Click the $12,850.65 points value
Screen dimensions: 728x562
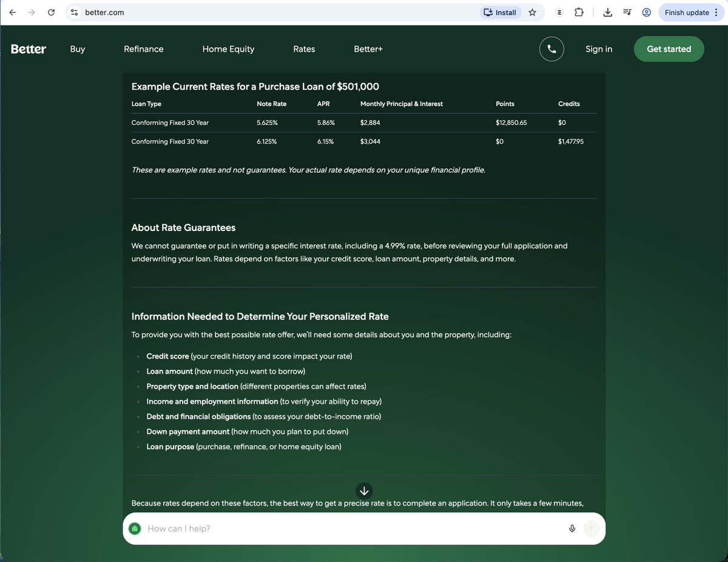click(x=511, y=122)
